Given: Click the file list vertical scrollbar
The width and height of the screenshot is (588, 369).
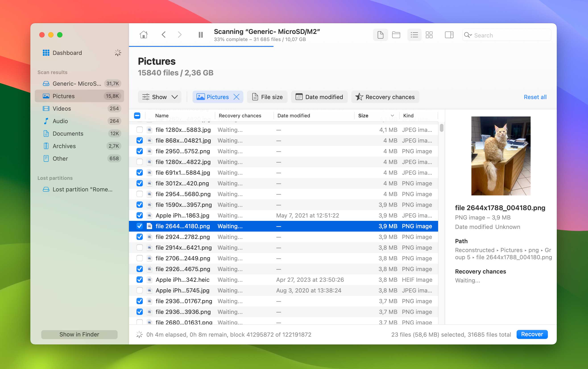Looking at the screenshot, I should pos(441,128).
